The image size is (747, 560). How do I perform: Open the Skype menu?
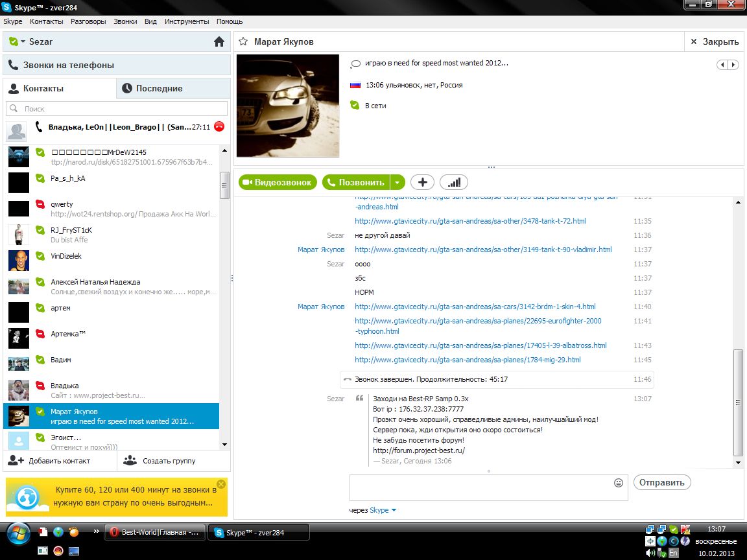13,21
